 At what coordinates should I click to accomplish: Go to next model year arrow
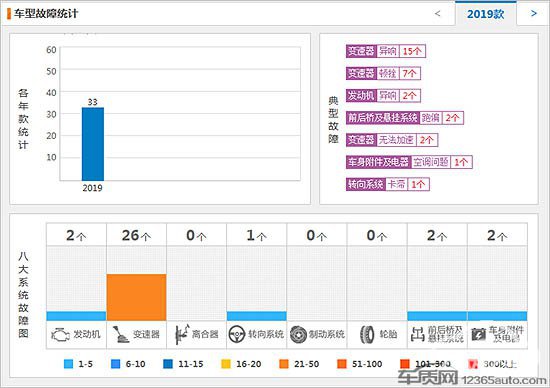[534, 13]
